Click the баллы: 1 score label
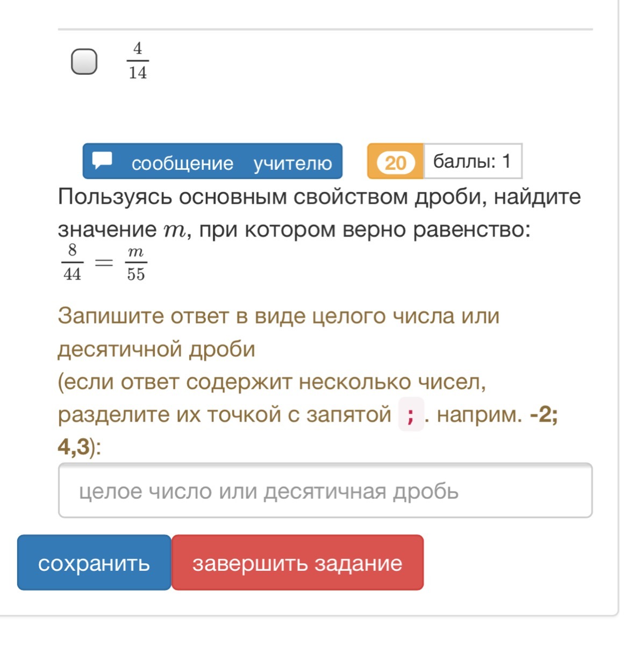Image resolution: width=644 pixels, height=645 pixels. pos(472,161)
